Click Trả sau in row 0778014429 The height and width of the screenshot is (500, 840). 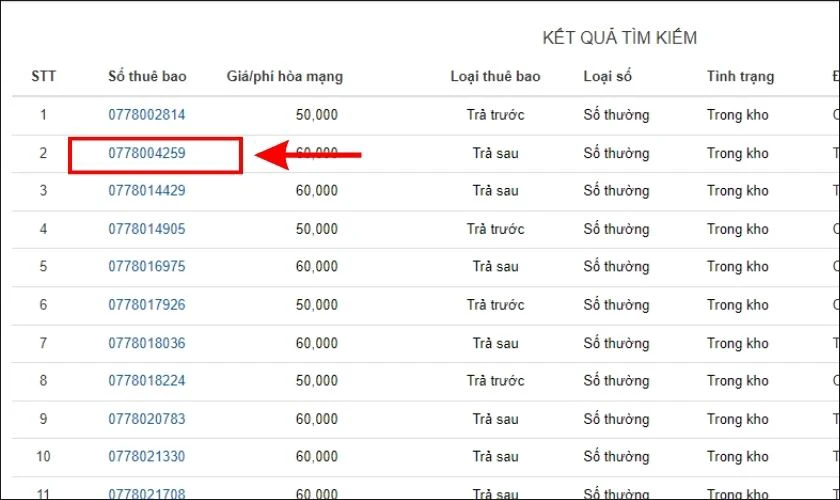click(496, 191)
